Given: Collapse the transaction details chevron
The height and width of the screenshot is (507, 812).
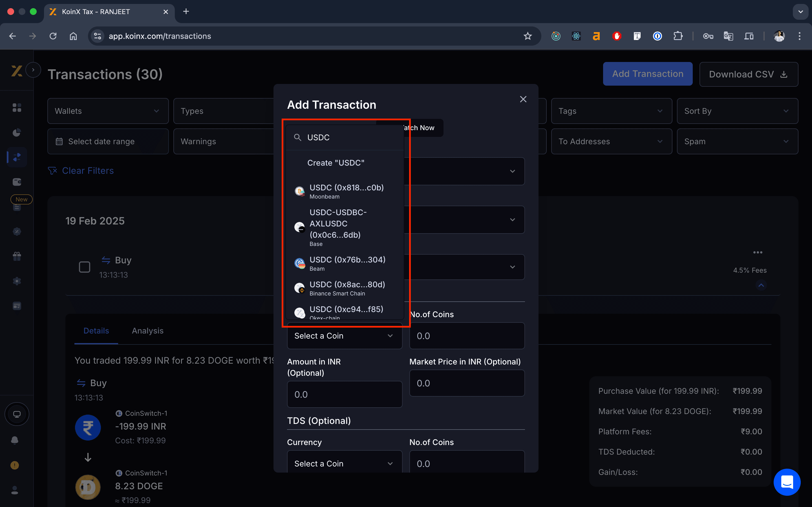Looking at the screenshot, I should coord(761,285).
